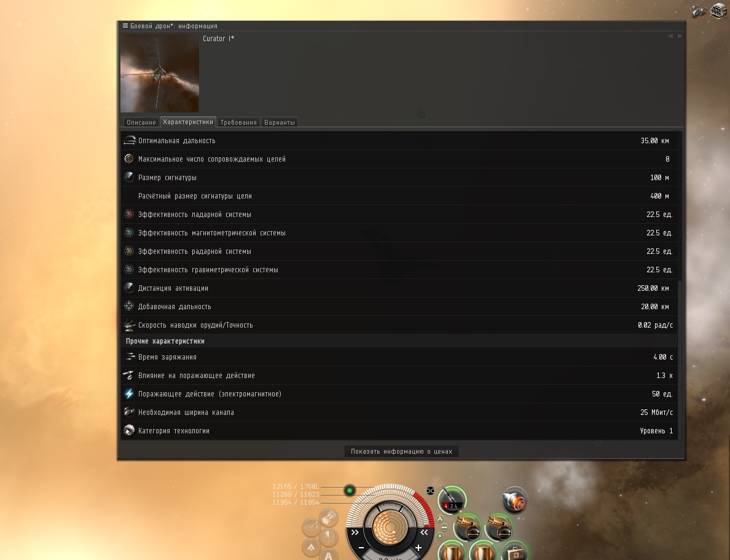Image resolution: width=730 pixels, height=560 pixels.
Task: Click the gravimetric sensor strength icon
Action: coord(130,270)
